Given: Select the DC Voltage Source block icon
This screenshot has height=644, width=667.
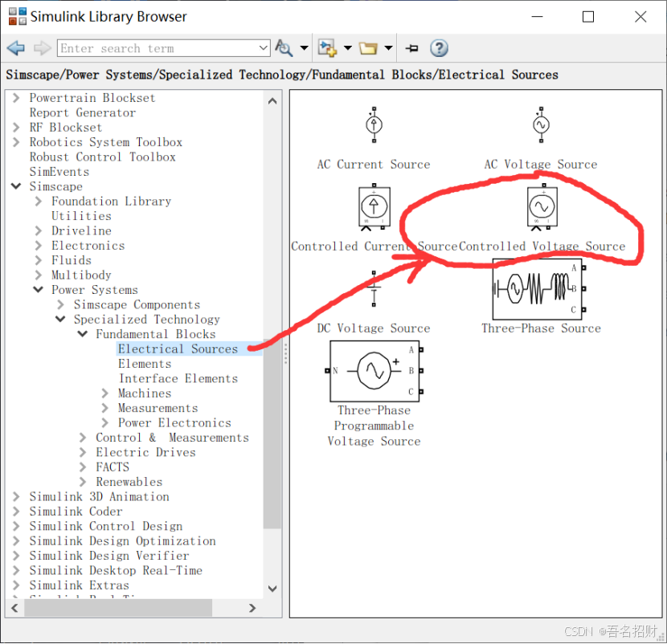Looking at the screenshot, I should coord(374,289).
